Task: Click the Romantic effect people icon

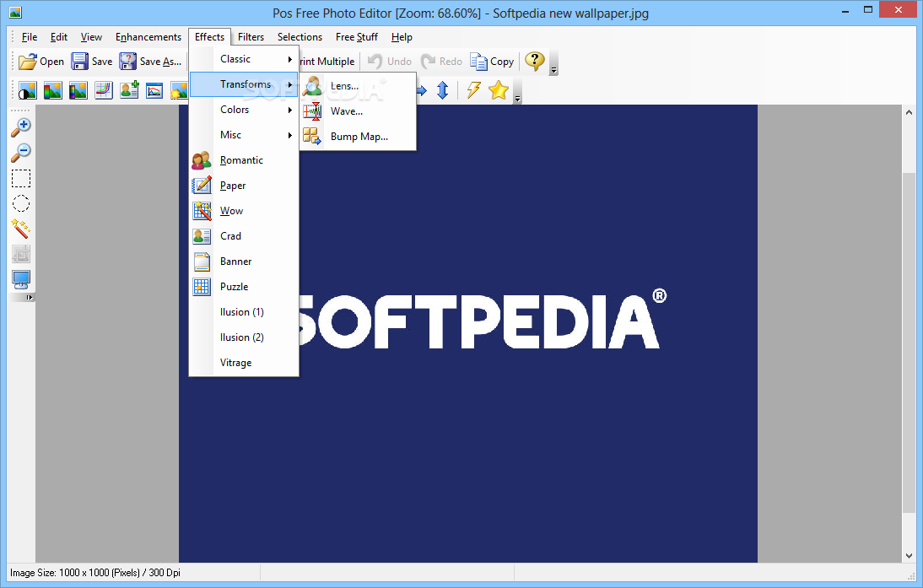Action: coord(202,160)
